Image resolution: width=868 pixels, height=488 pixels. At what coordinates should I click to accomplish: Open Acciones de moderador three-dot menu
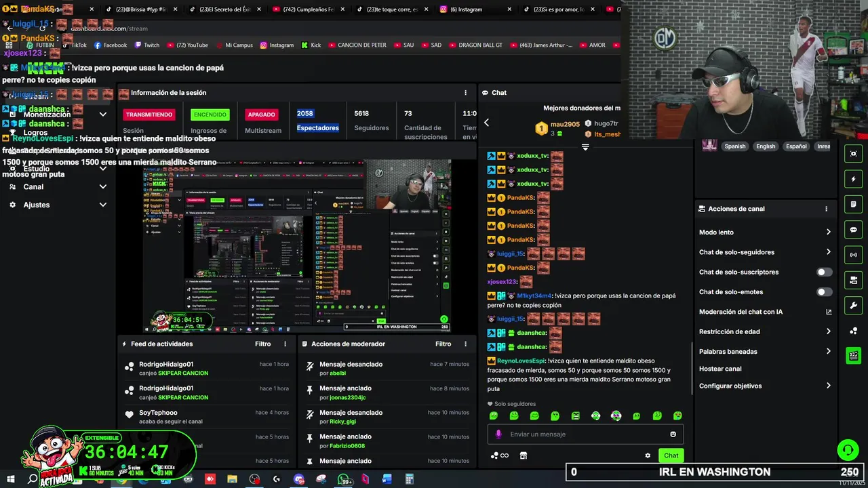pyautogui.click(x=465, y=344)
